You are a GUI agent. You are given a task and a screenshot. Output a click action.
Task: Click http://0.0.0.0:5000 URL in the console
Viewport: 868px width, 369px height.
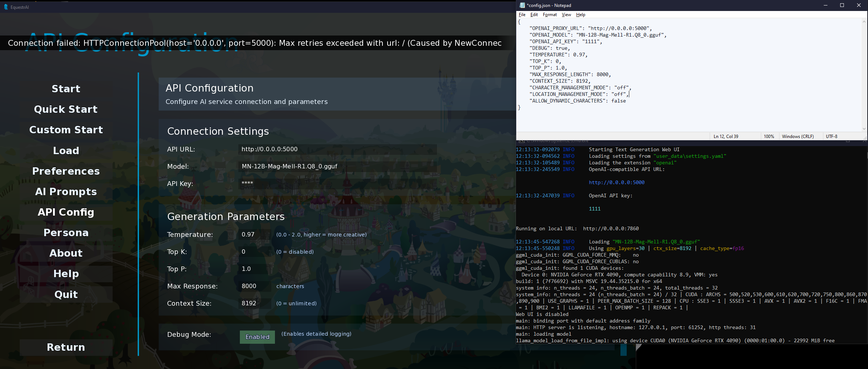pyautogui.click(x=616, y=183)
